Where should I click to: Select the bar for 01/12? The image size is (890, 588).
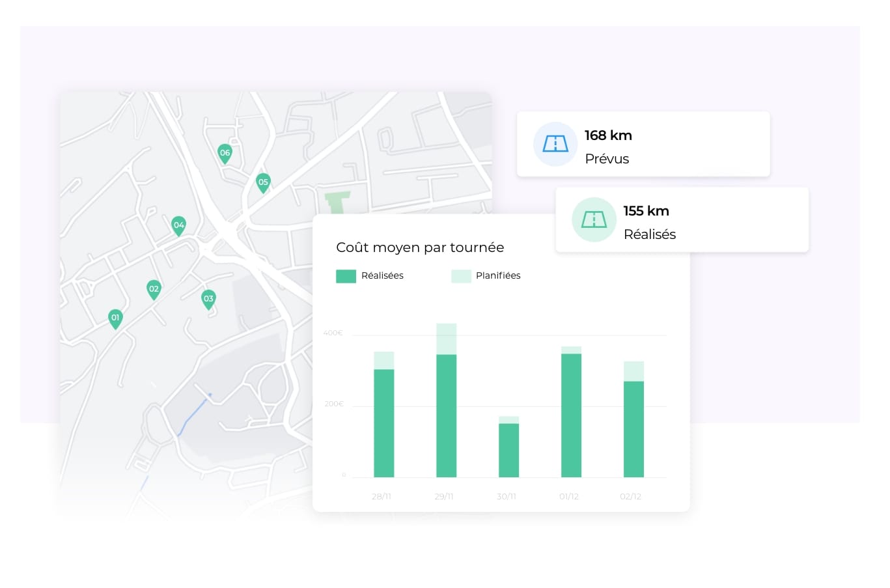(572, 412)
